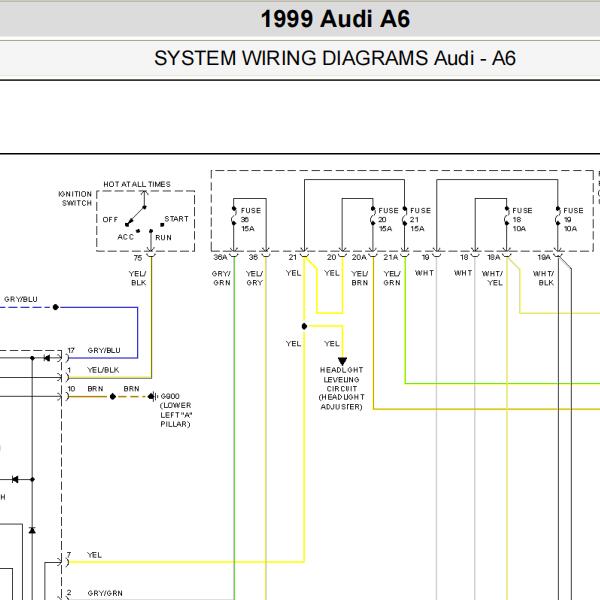Click the "YEL/GRN" wire label
Viewport: 600px width, 600px height.
(x=392, y=278)
